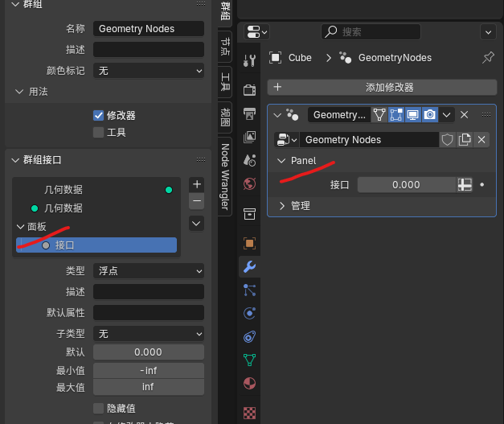Toggle modifier on-cage vertex display
This screenshot has width=504, height=424.
click(x=379, y=114)
